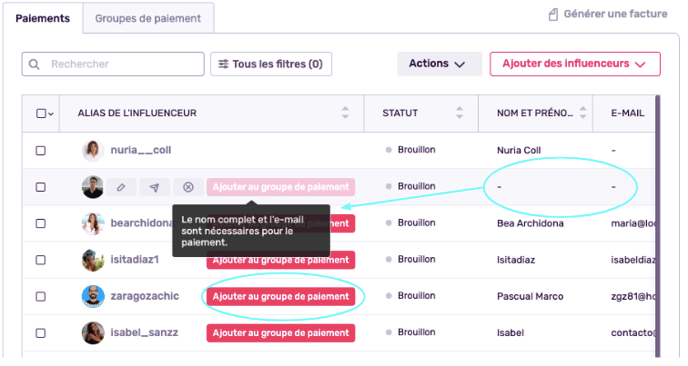Check the box for nuria__coll
Viewport: 688px width, 366px height.
pyautogui.click(x=40, y=151)
